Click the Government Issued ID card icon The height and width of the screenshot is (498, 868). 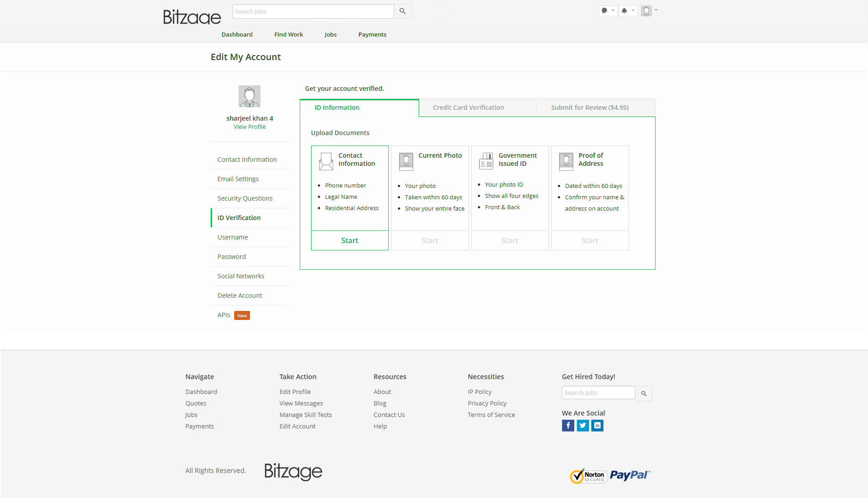tap(486, 161)
